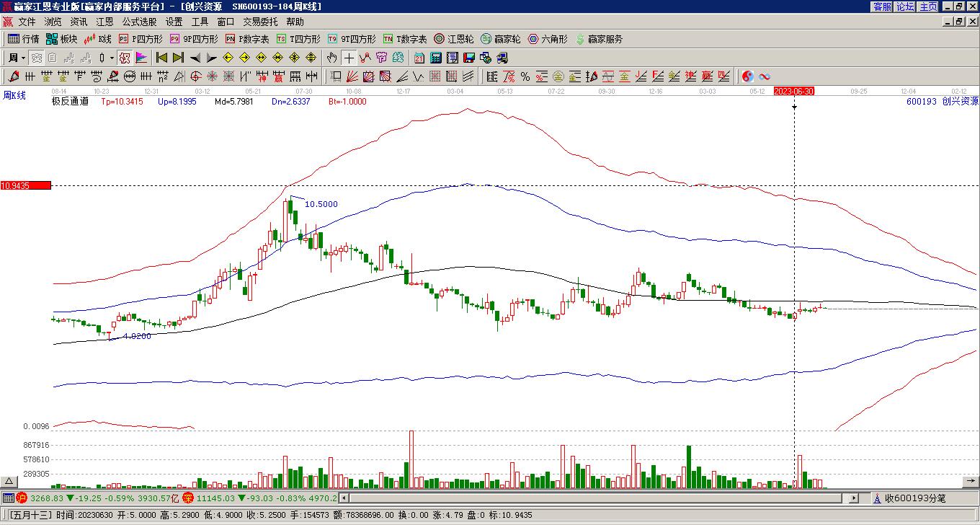Open the 六角形 hexagon tool

(548, 39)
